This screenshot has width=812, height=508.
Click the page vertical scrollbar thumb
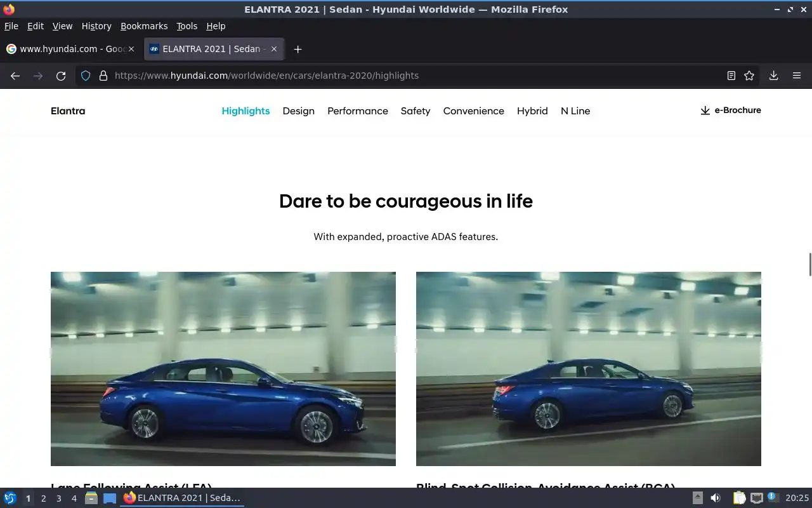(809, 264)
